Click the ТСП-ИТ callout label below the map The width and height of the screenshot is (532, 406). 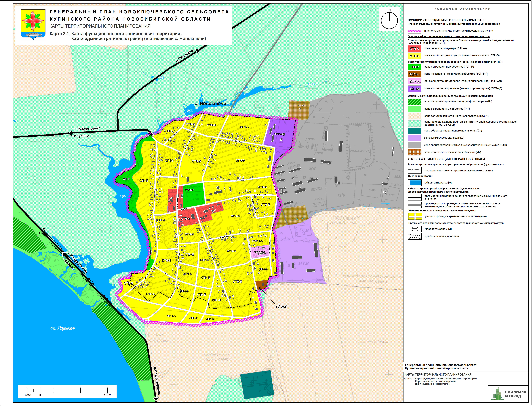tap(281, 306)
